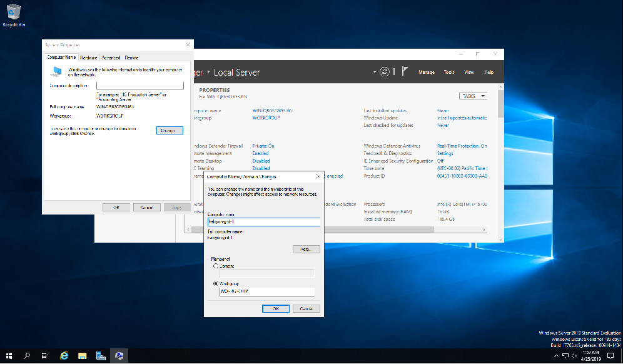The width and height of the screenshot is (623, 364).
Task: Click the WIN- computer name link
Action: point(273,111)
